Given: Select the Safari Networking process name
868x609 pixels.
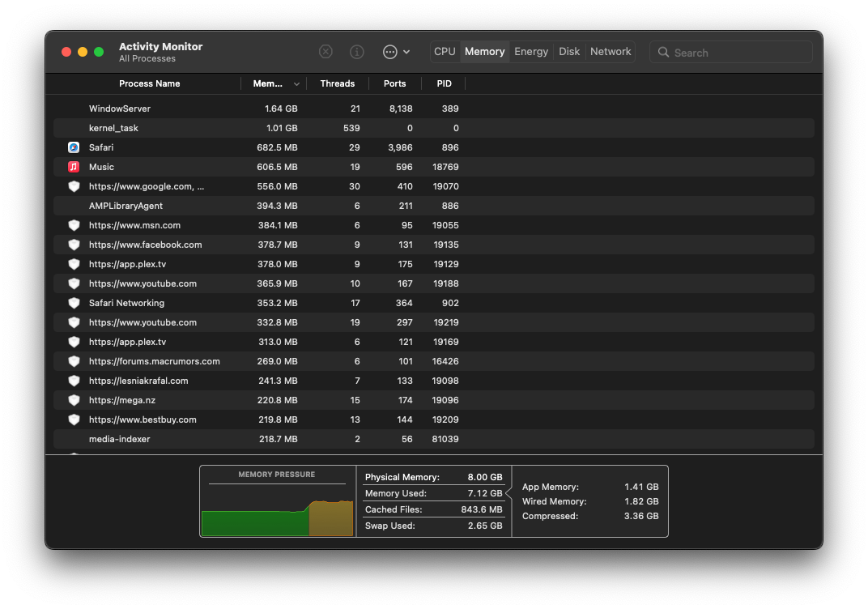Looking at the screenshot, I should pyautogui.click(x=127, y=303).
